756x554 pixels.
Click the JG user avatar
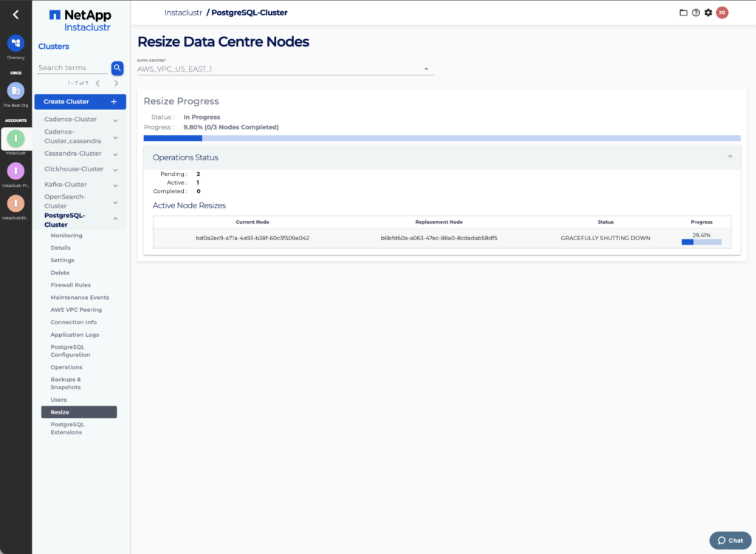(722, 13)
